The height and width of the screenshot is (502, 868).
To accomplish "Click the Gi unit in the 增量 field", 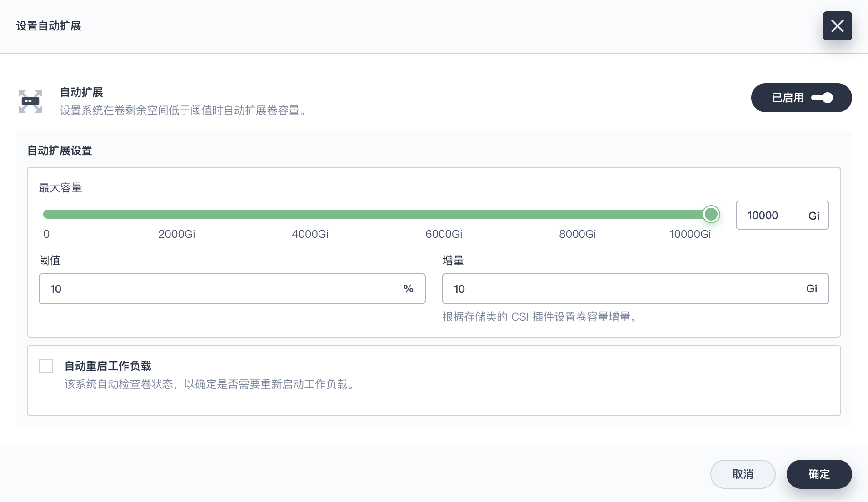I will tap(812, 289).
